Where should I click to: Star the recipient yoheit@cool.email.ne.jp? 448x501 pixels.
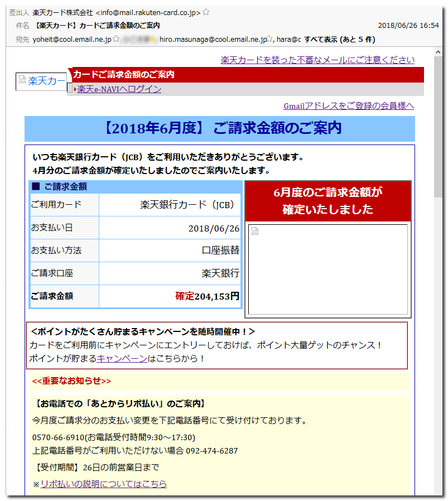point(116,39)
